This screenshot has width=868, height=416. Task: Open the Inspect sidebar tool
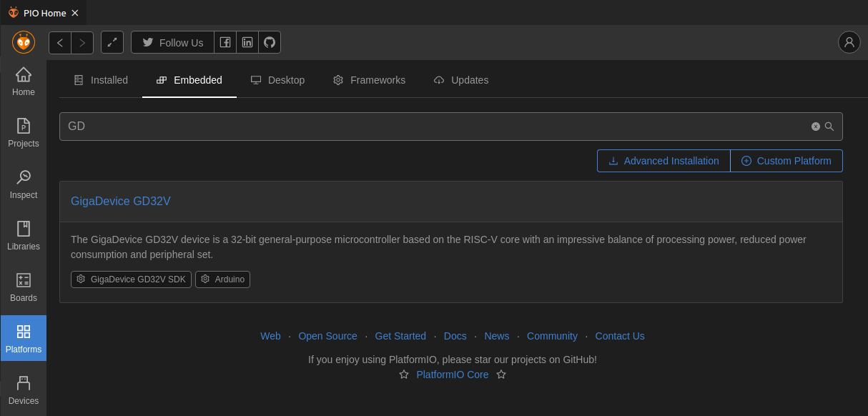click(24, 184)
